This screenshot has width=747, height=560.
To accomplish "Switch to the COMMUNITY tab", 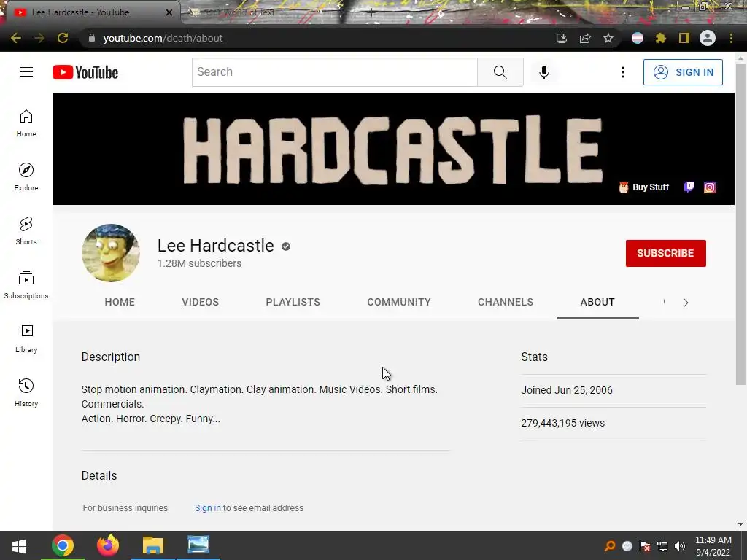I will (x=399, y=302).
